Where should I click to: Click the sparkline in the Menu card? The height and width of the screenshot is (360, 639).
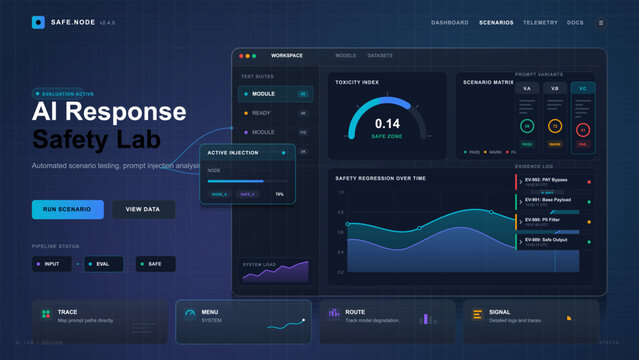(286, 324)
